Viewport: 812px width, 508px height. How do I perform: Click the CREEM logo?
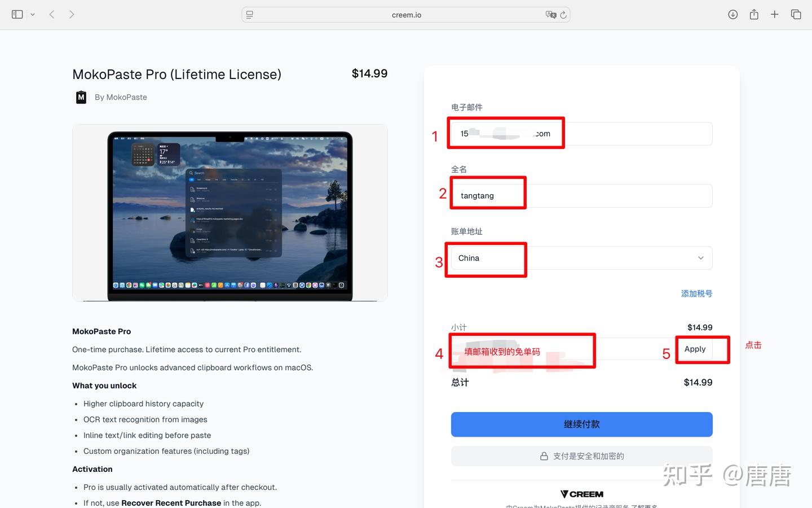[x=582, y=494]
